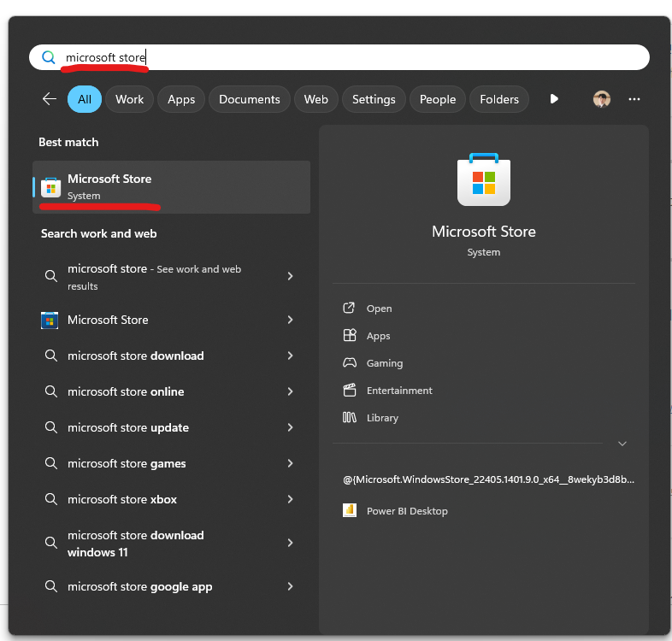
Task: Click the Apps grid icon in right panel
Action: coord(350,335)
